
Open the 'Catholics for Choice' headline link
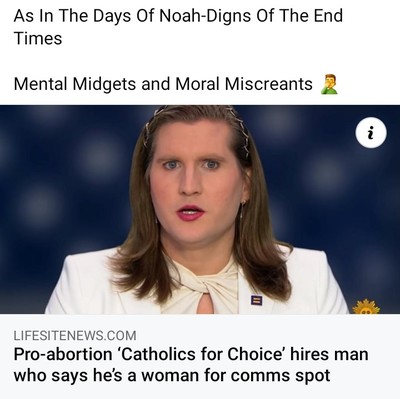pyautogui.click(x=191, y=365)
